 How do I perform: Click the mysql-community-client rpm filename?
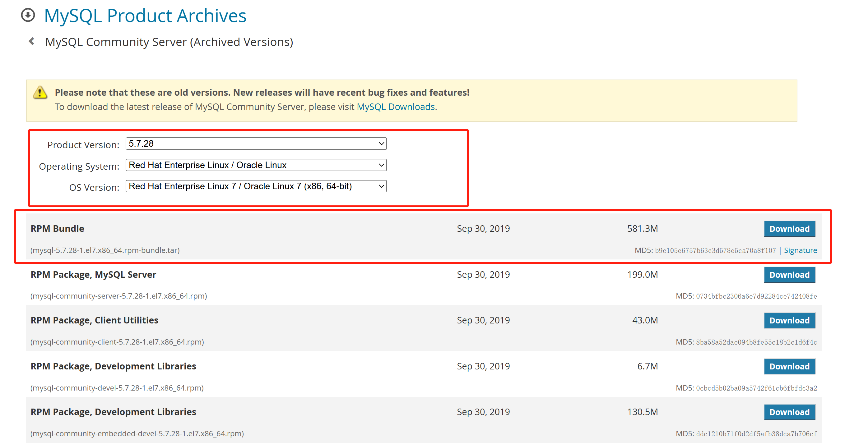(x=117, y=342)
